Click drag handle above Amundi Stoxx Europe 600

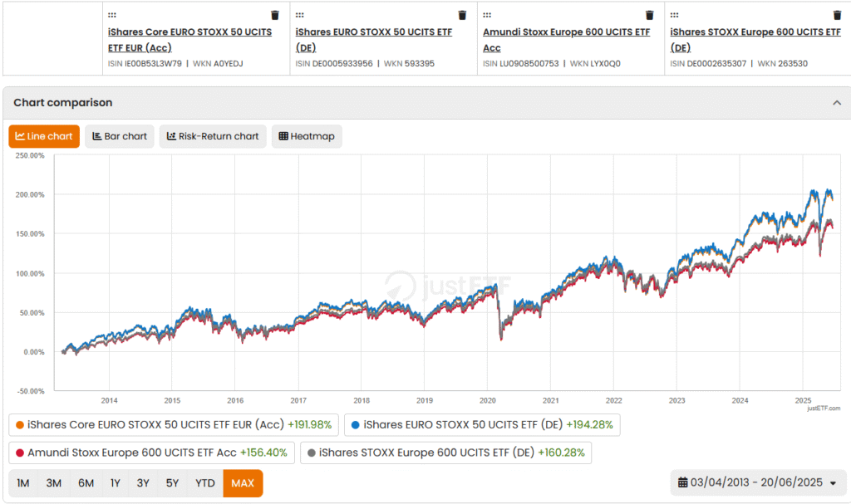(487, 15)
